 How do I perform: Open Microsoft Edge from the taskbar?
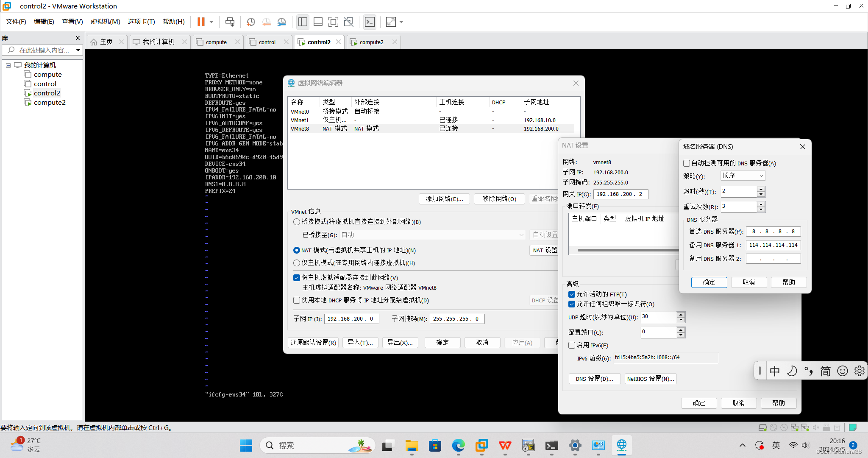point(458,446)
